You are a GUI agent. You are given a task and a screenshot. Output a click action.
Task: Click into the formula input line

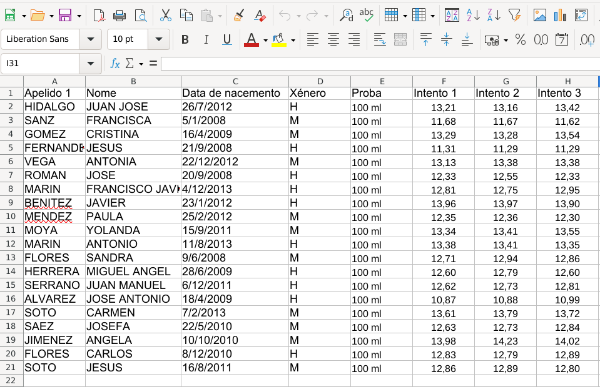click(x=380, y=64)
